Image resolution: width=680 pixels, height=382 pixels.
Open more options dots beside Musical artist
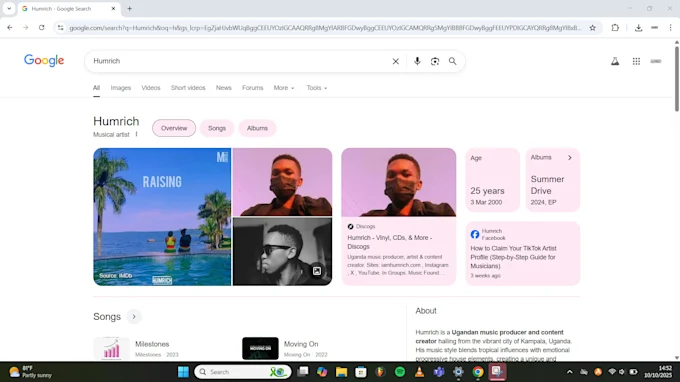pos(136,134)
